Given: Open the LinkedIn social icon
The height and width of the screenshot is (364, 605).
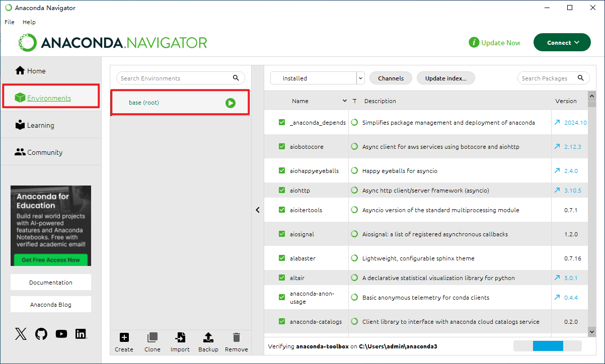Looking at the screenshot, I should 81,334.
